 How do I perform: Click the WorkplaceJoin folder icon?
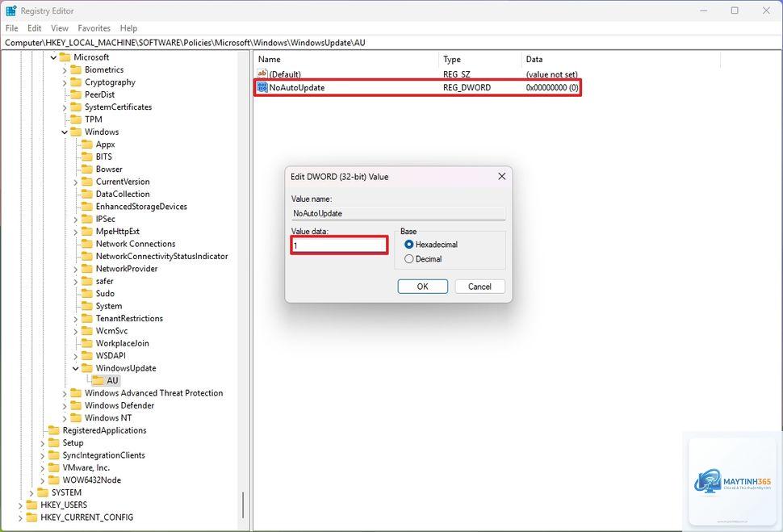tap(87, 343)
